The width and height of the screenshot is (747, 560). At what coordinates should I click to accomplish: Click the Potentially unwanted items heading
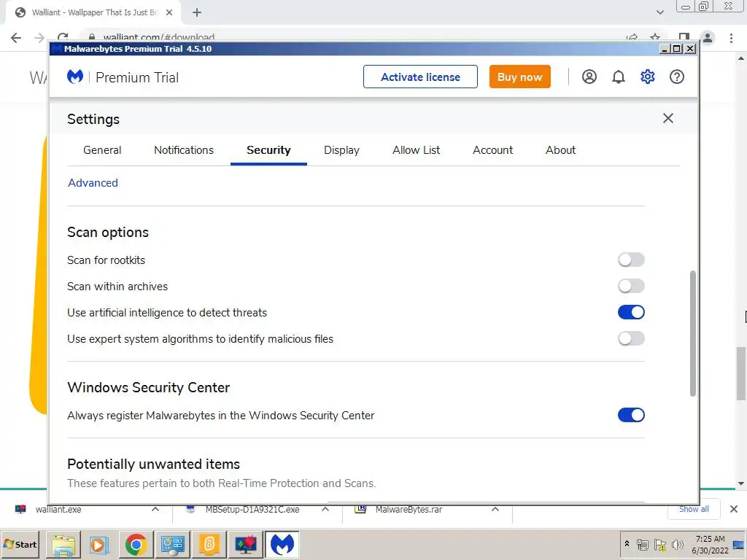pyautogui.click(x=153, y=464)
